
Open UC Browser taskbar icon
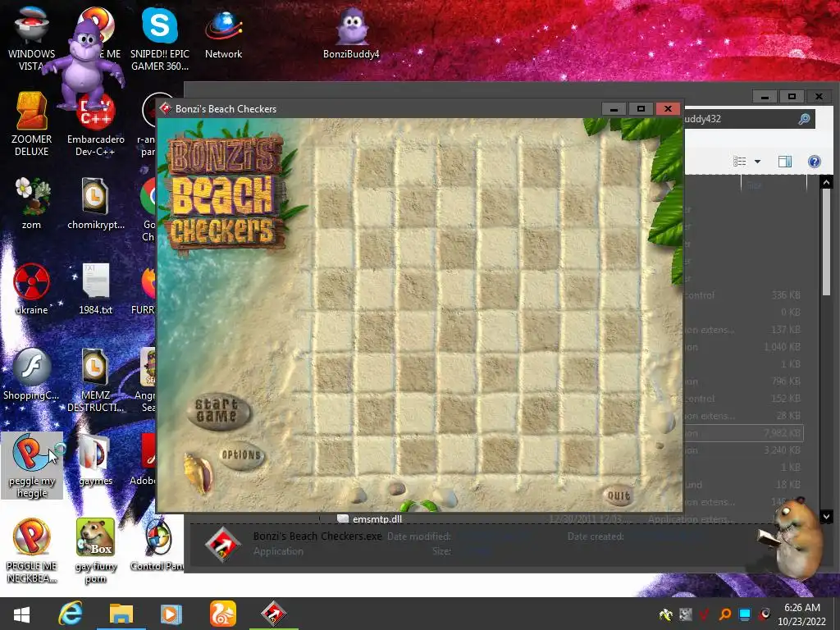coord(222,614)
